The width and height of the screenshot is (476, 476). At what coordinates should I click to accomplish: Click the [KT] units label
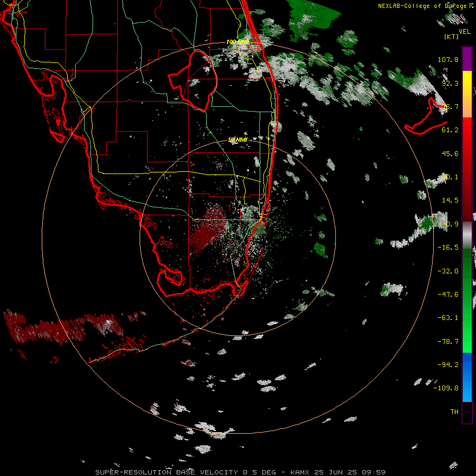(452, 36)
